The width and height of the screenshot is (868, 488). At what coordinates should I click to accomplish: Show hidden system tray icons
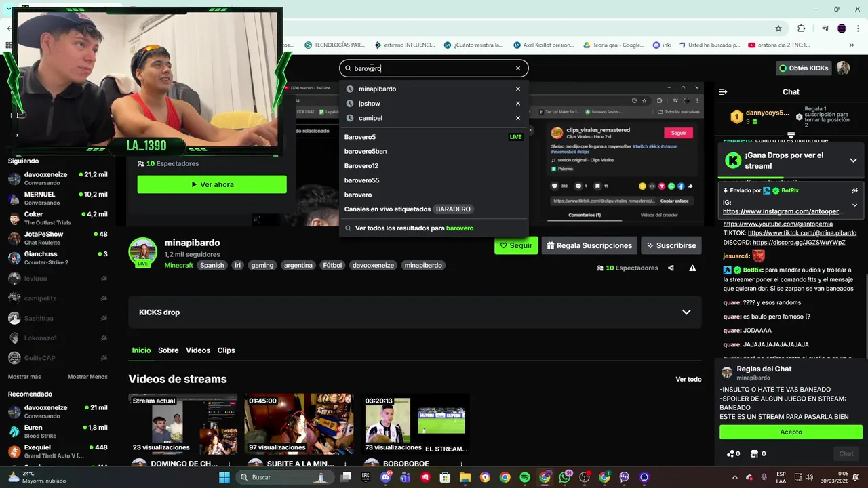pyautogui.click(x=734, y=477)
